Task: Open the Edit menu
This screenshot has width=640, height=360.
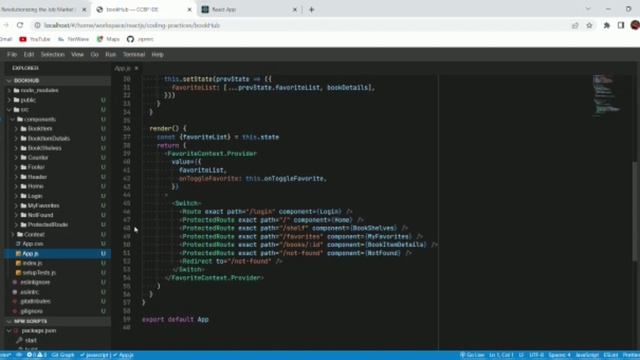Action: [x=29, y=54]
